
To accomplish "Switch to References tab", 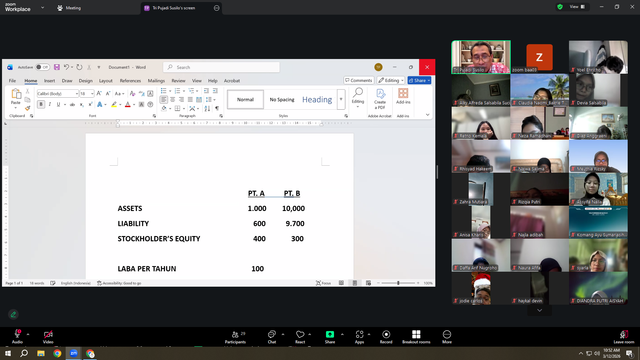I will [130, 81].
